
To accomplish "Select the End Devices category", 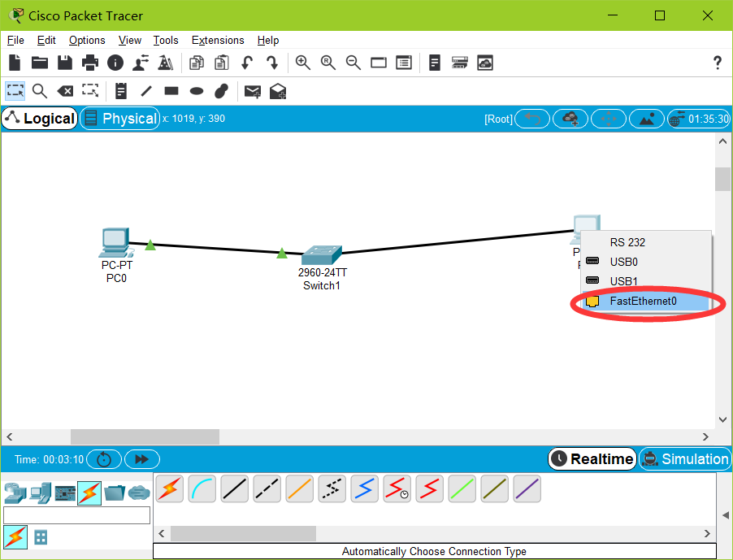I will click(40, 493).
